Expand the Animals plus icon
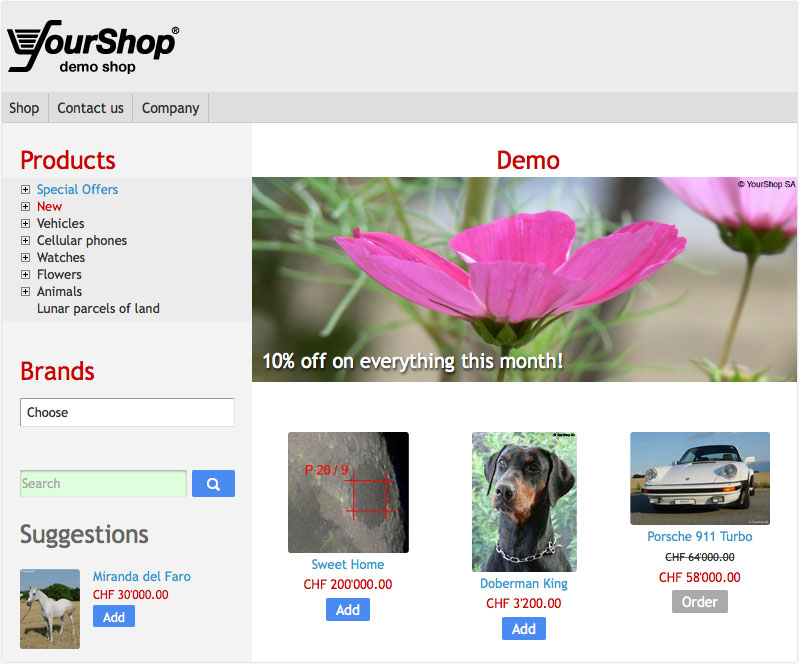Viewport: 800px width, 665px height. pyautogui.click(x=25, y=292)
